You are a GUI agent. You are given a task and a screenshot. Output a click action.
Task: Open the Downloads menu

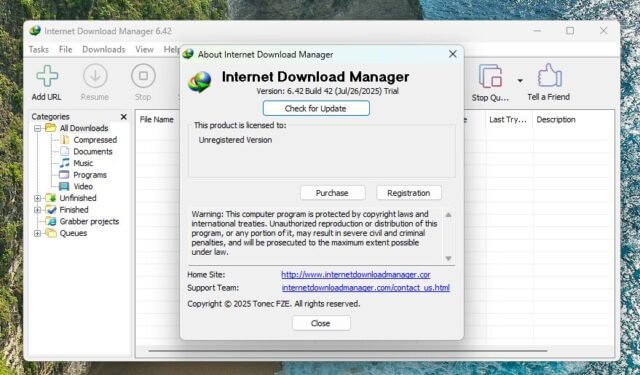104,49
